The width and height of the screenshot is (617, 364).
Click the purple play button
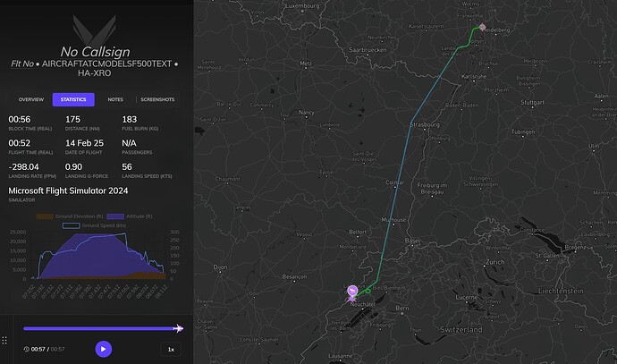pos(104,349)
